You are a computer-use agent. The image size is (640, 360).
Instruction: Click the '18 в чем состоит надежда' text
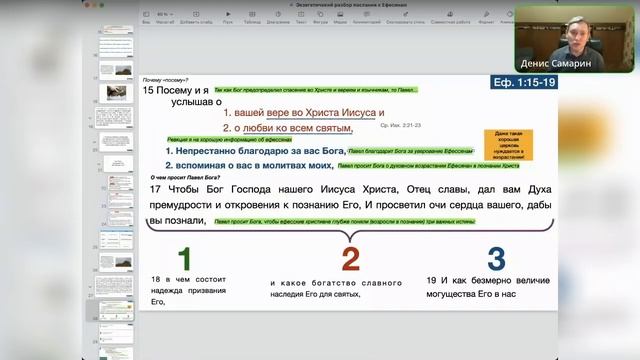pyautogui.click(x=188, y=290)
